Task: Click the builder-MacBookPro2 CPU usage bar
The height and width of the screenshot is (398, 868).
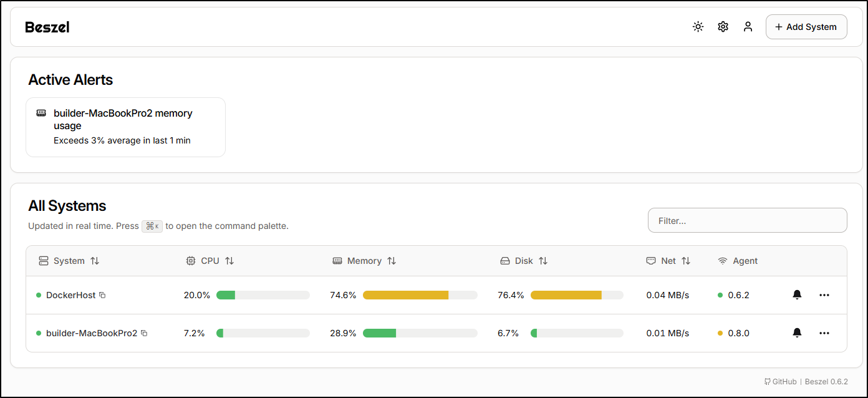Action: (x=263, y=333)
